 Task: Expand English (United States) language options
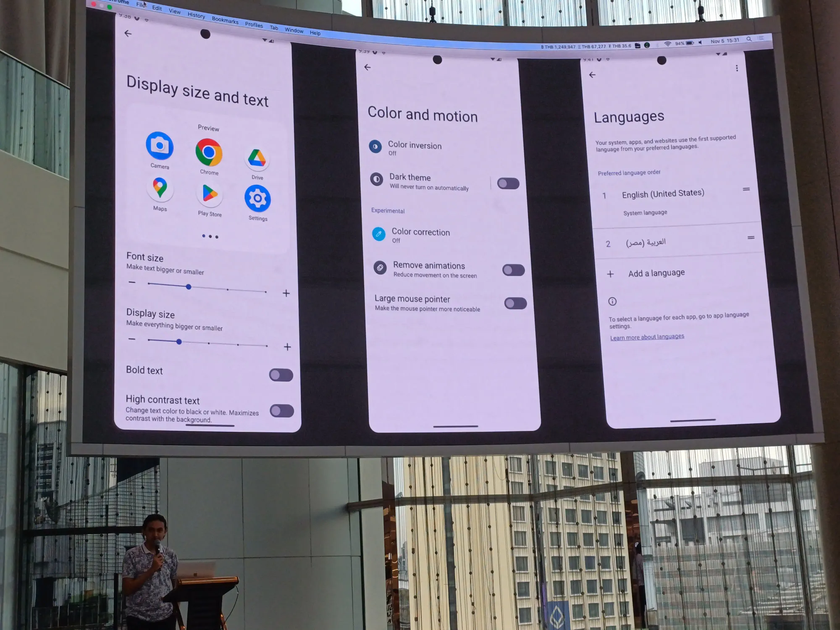(x=662, y=193)
